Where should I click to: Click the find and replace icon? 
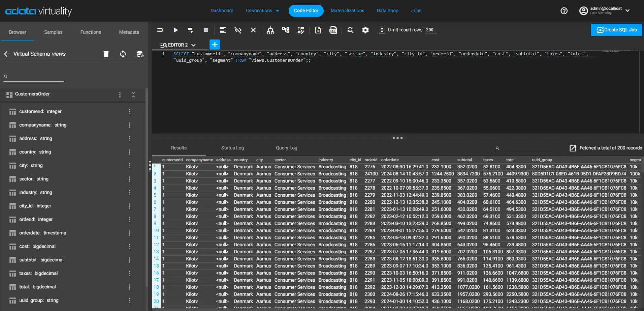click(x=350, y=30)
